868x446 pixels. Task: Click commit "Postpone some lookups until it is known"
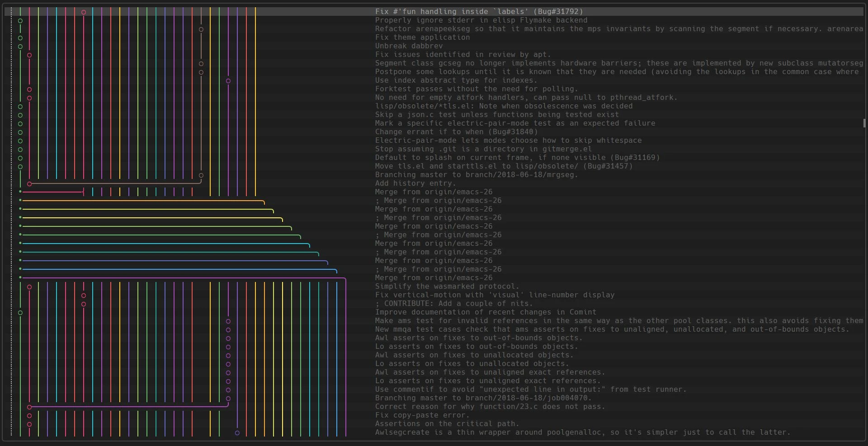(617, 72)
